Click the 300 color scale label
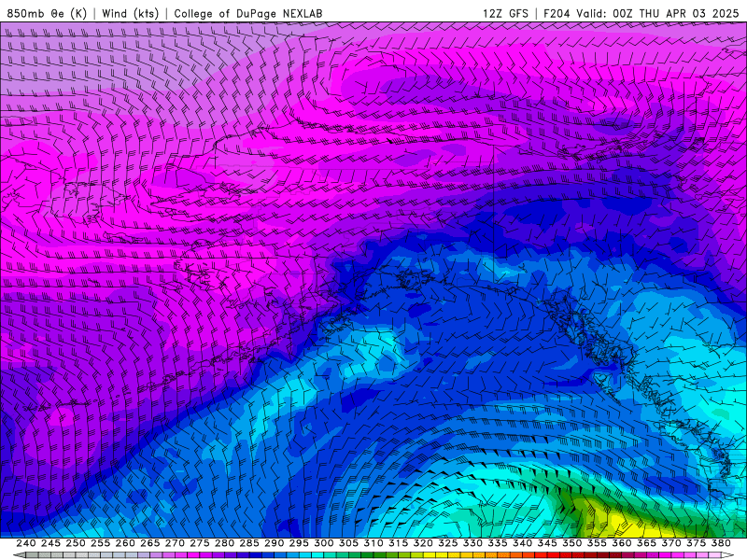Viewport: 747px width, 560px height. 324,543
